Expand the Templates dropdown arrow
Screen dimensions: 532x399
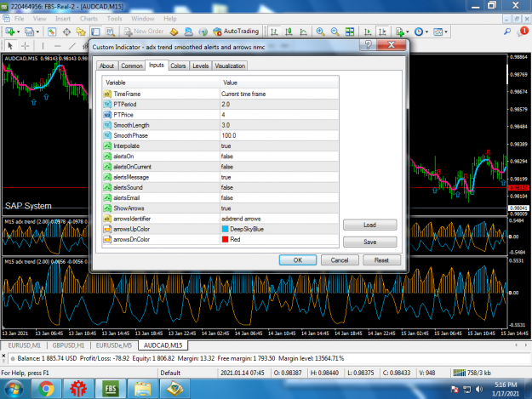[x=446, y=32]
